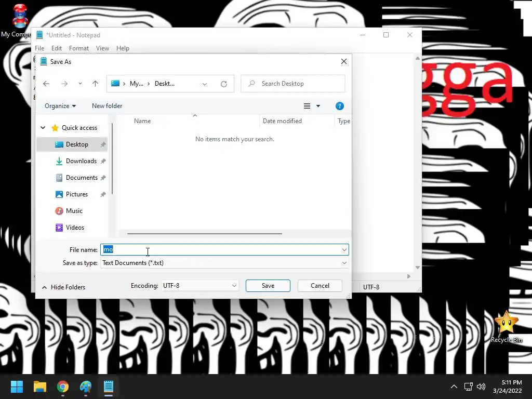Open the Save As help icon

tap(339, 106)
